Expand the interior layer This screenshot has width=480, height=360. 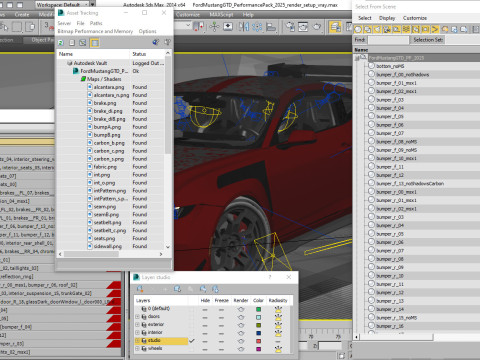click(137, 333)
